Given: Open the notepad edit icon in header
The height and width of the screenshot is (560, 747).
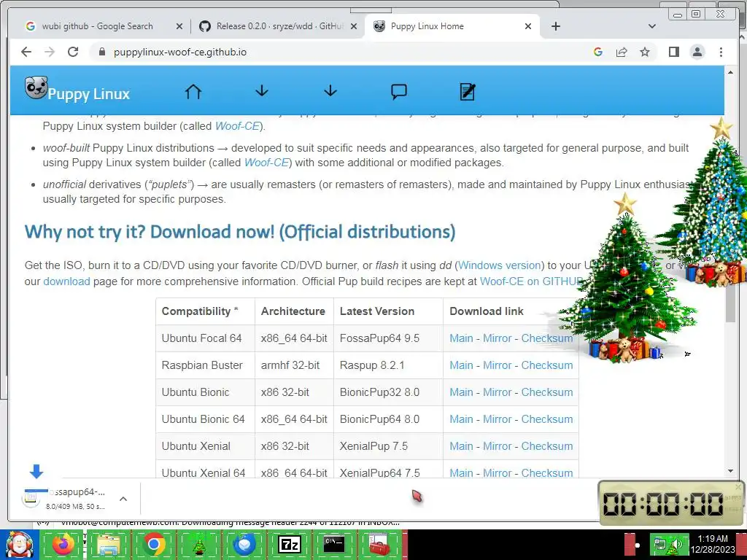Looking at the screenshot, I should (x=468, y=91).
